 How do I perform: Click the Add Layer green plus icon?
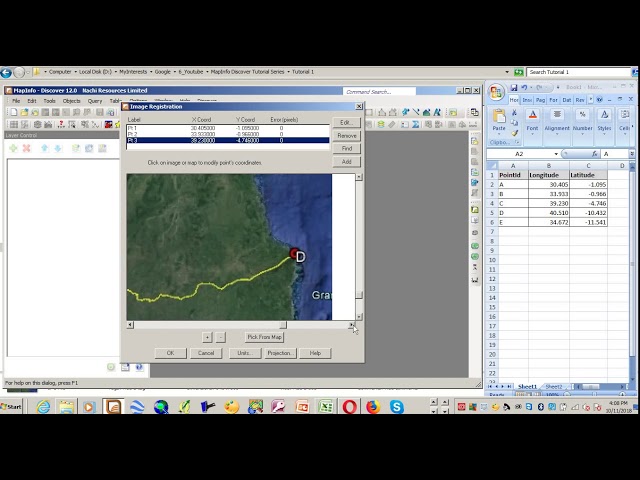(13, 148)
